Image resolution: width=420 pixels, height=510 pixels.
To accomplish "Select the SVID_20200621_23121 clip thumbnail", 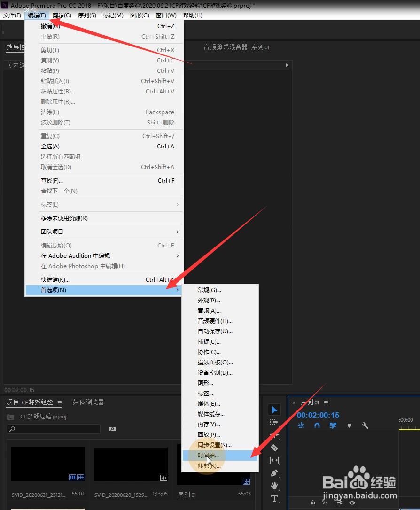I will pos(48,464).
